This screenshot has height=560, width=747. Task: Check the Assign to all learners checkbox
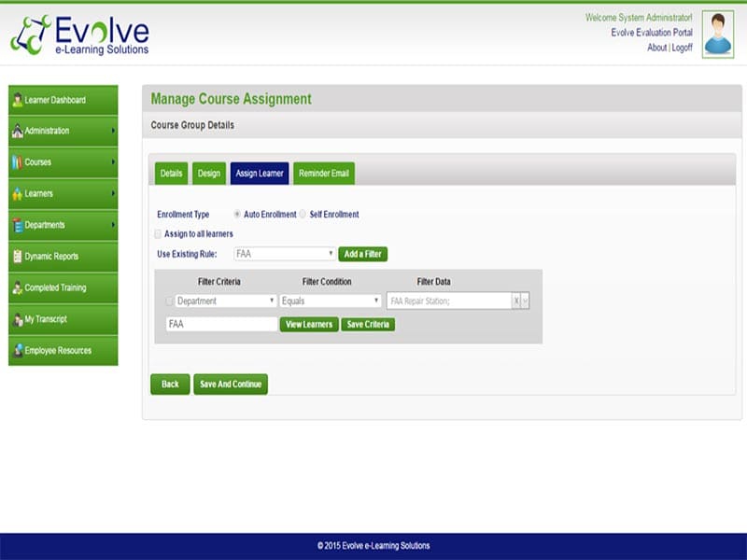pos(160,233)
